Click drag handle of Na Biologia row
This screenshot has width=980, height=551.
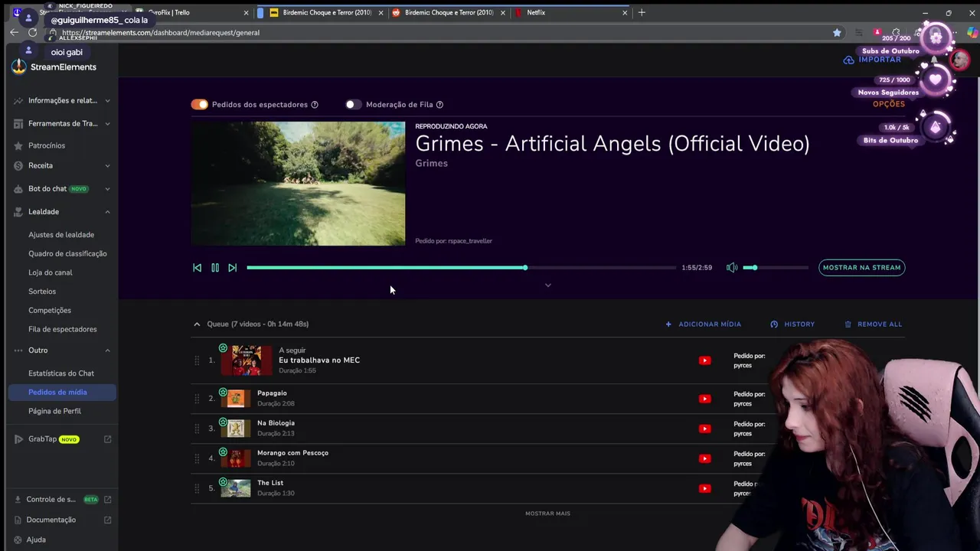197,429
